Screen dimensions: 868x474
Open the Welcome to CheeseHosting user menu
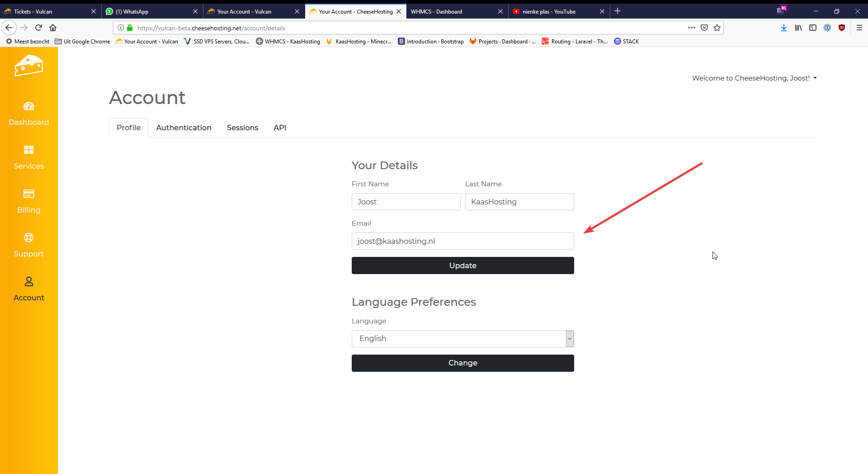click(754, 78)
